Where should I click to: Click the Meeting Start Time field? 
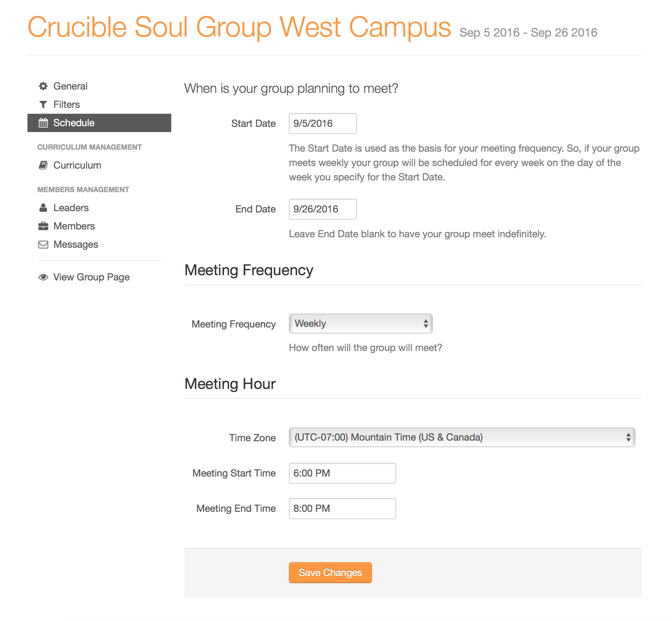pyautogui.click(x=342, y=473)
